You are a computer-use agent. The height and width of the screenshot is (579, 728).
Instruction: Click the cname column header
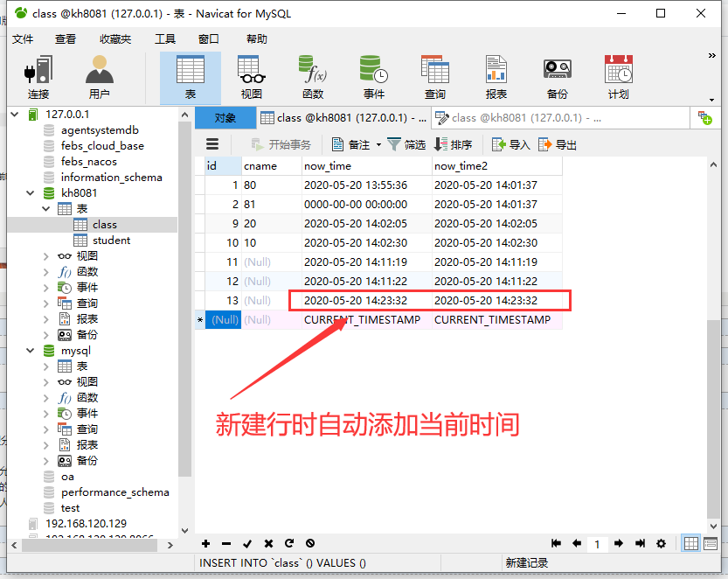point(272,166)
